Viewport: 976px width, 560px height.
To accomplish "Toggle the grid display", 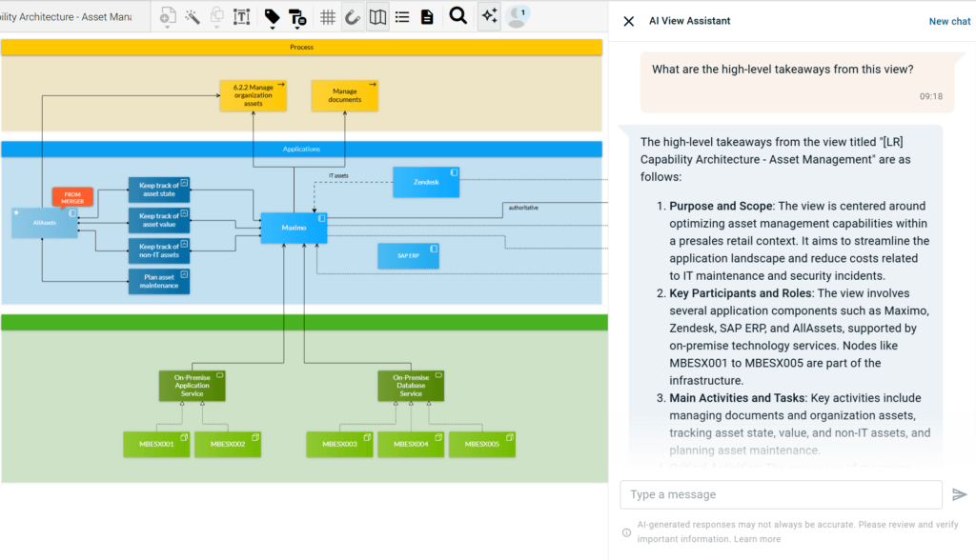I will pyautogui.click(x=328, y=17).
